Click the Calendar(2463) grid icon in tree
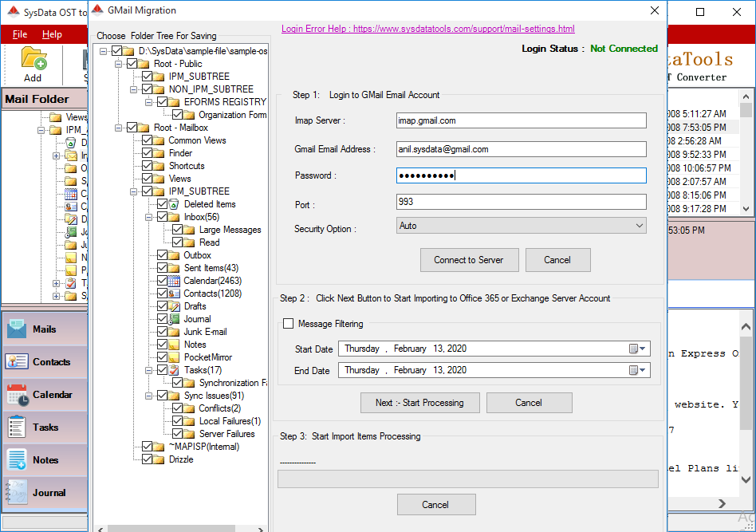The height and width of the screenshot is (532, 756). (x=174, y=281)
